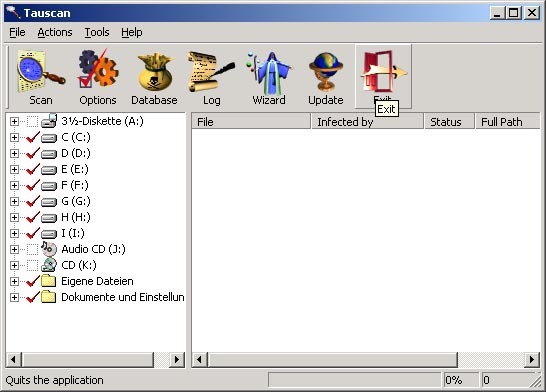Open the Options gear icon
546x392 pixels.
[98, 69]
